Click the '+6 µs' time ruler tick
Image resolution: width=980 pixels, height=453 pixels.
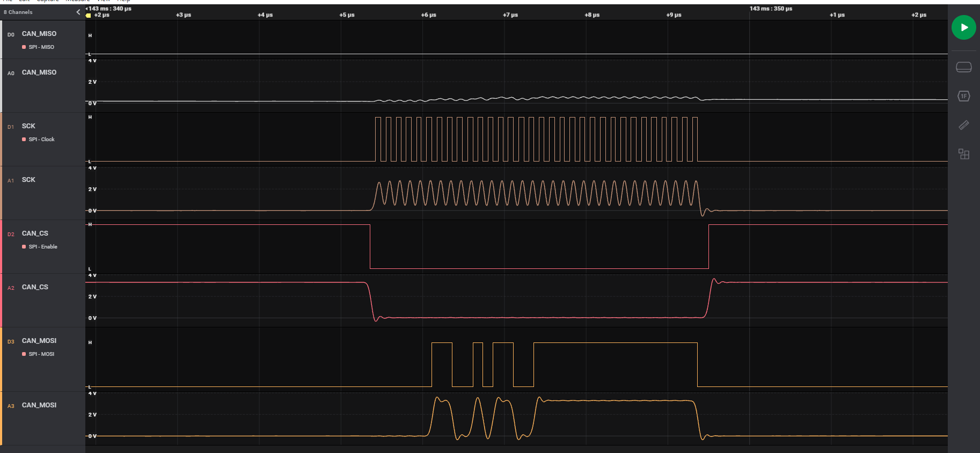click(428, 15)
